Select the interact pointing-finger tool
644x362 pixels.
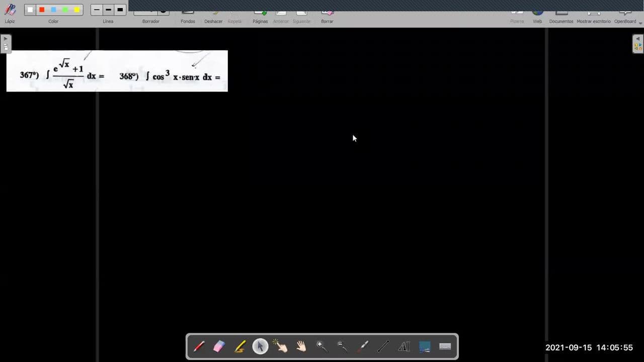[x=280, y=346]
